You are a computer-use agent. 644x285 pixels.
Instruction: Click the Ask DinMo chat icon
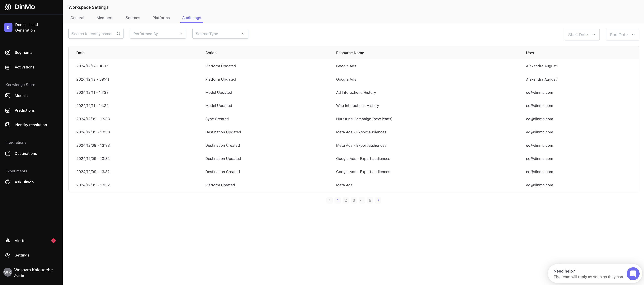click(8, 182)
